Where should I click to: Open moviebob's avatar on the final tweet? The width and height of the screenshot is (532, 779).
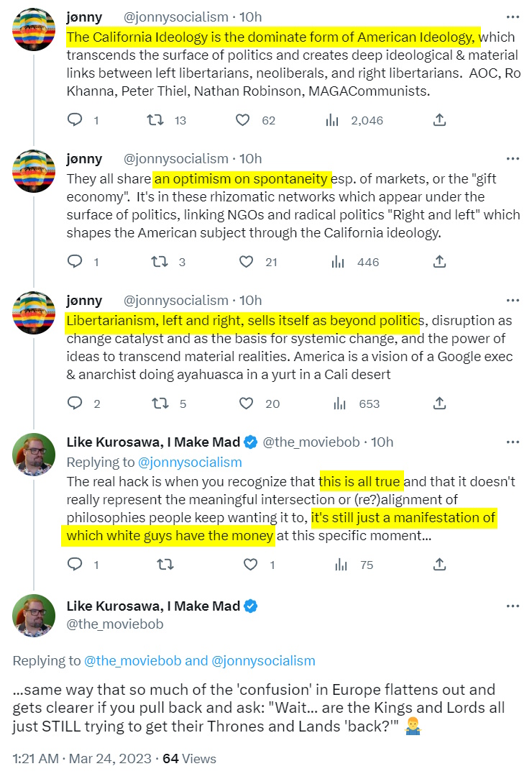(x=35, y=616)
